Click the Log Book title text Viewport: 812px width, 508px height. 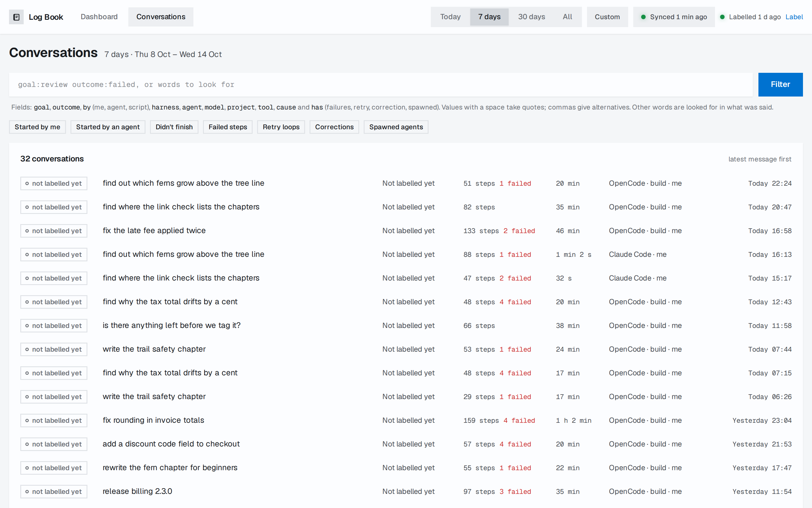click(x=46, y=17)
